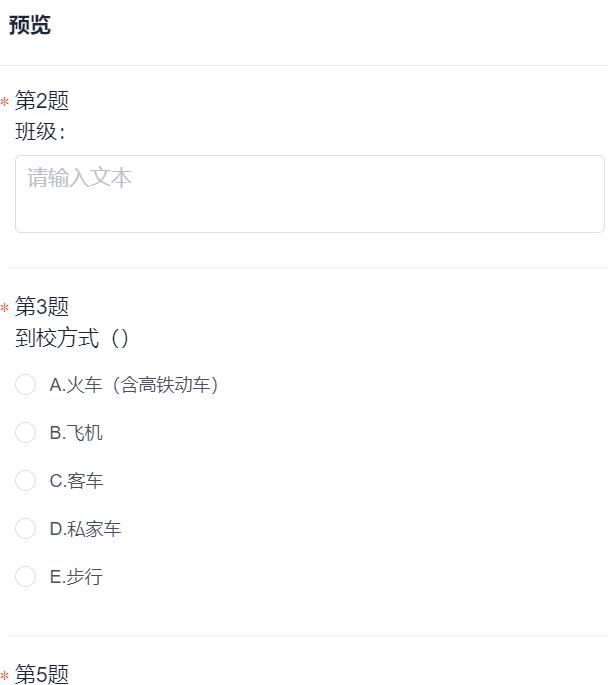Focus the 班级 text input box

(x=309, y=194)
